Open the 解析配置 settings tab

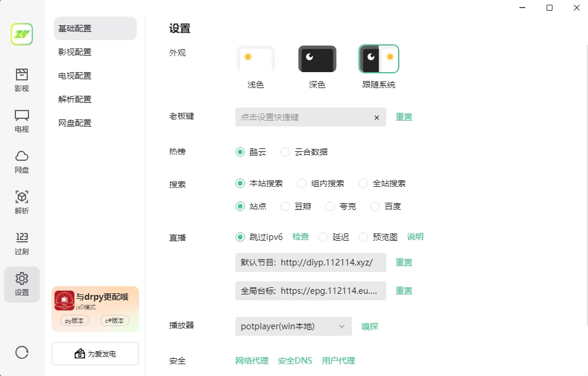coord(75,99)
